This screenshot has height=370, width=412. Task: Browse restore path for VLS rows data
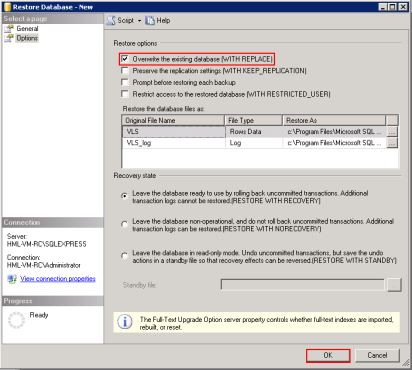pyautogui.click(x=392, y=132)
